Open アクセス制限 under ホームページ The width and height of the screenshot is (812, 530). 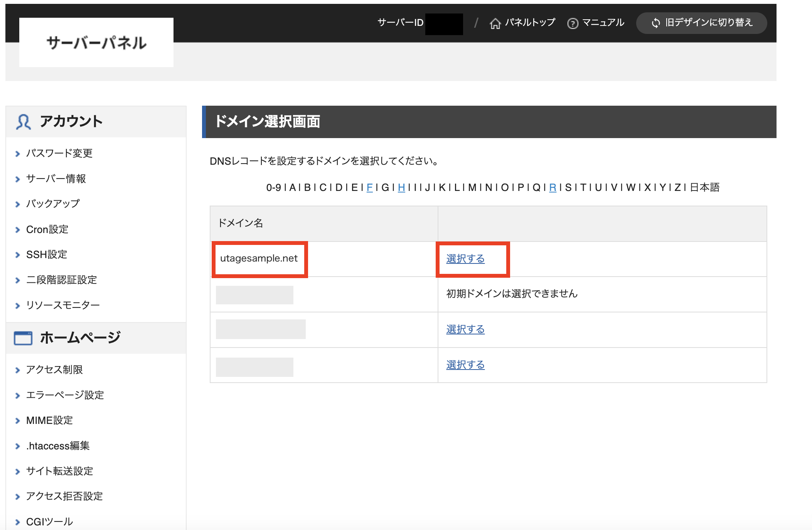pyautogui.click(x=54, y=370)
